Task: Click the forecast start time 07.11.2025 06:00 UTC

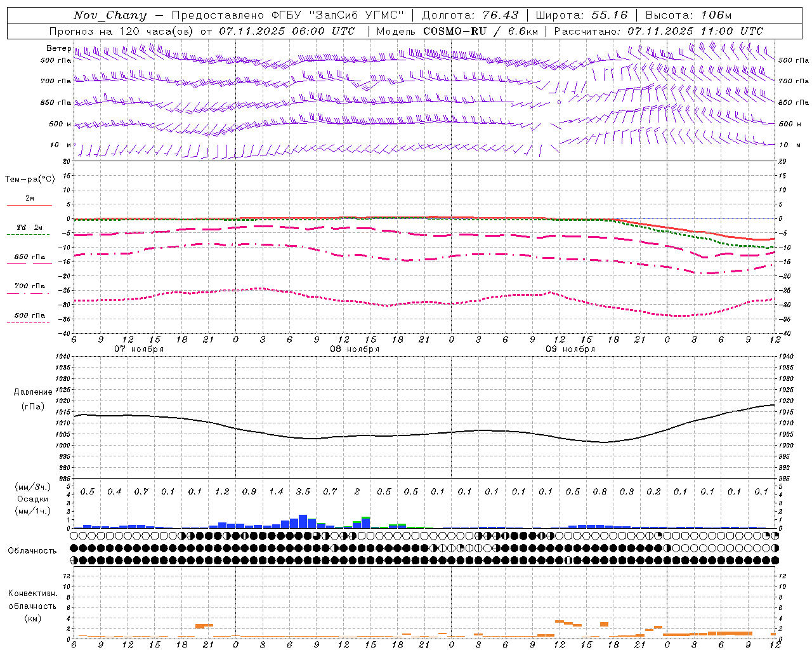Action: (x=287, y=31)
